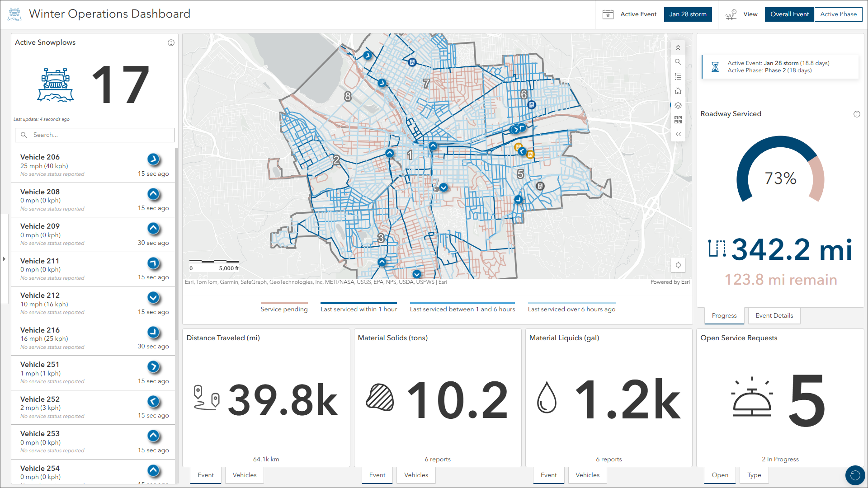Click the snowplow dashboard logo icon

pyautogui.click(x=14, y=14)
